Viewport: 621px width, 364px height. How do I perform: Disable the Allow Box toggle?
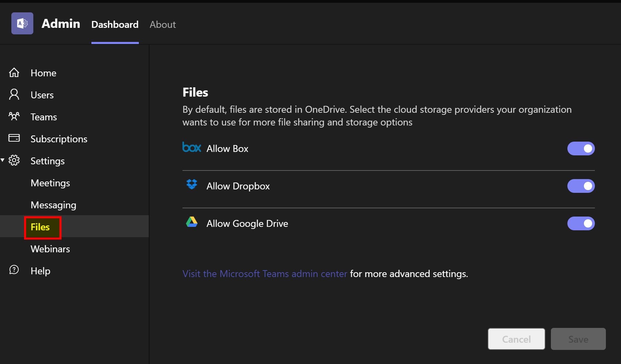(x=581, y=148)
